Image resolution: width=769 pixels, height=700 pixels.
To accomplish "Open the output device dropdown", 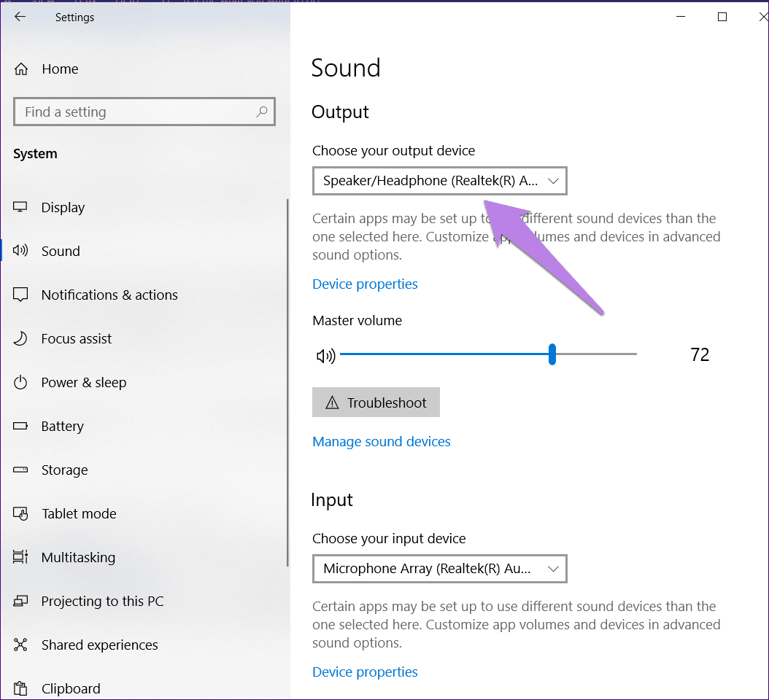I will pos(439,181).
